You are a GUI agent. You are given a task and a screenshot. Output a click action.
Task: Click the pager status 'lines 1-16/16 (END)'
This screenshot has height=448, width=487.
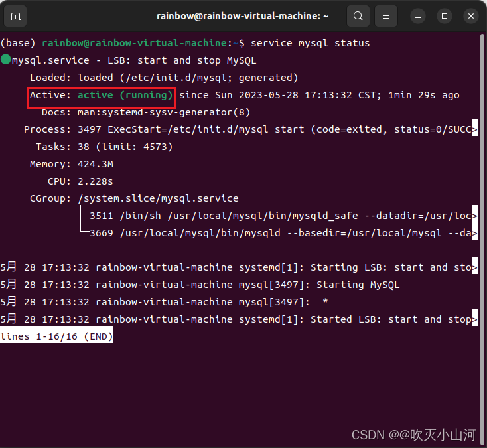[56, 335]
